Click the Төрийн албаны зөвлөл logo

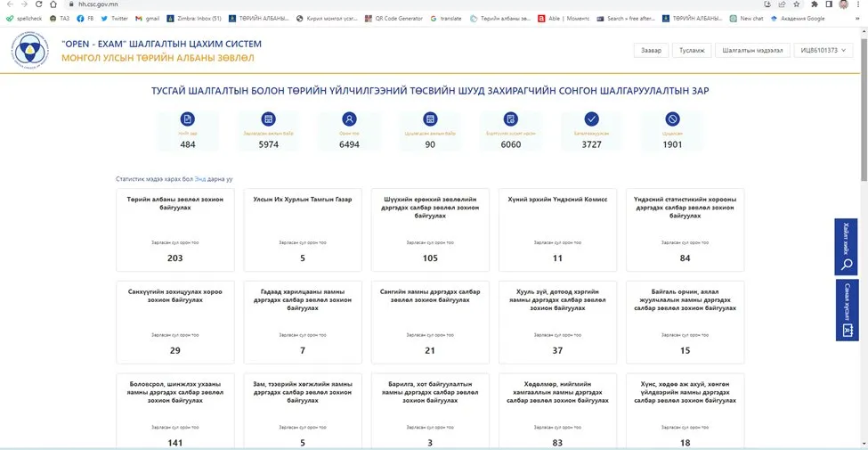click(30, 51)
